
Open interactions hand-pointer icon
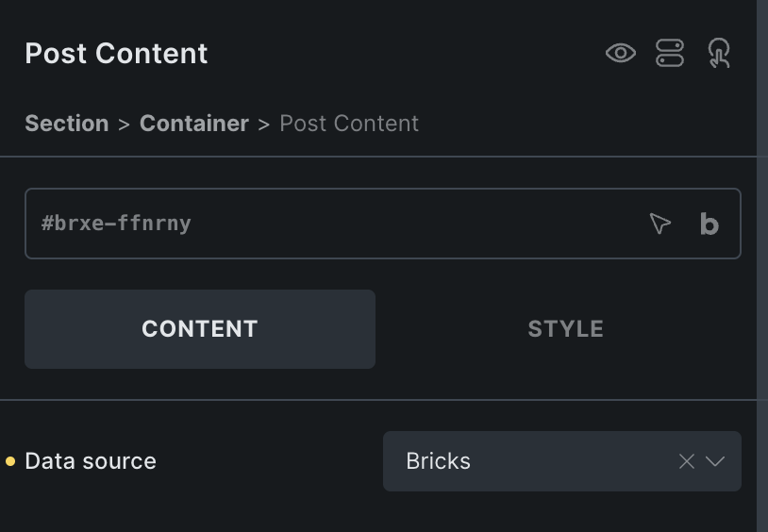(719, 53)
